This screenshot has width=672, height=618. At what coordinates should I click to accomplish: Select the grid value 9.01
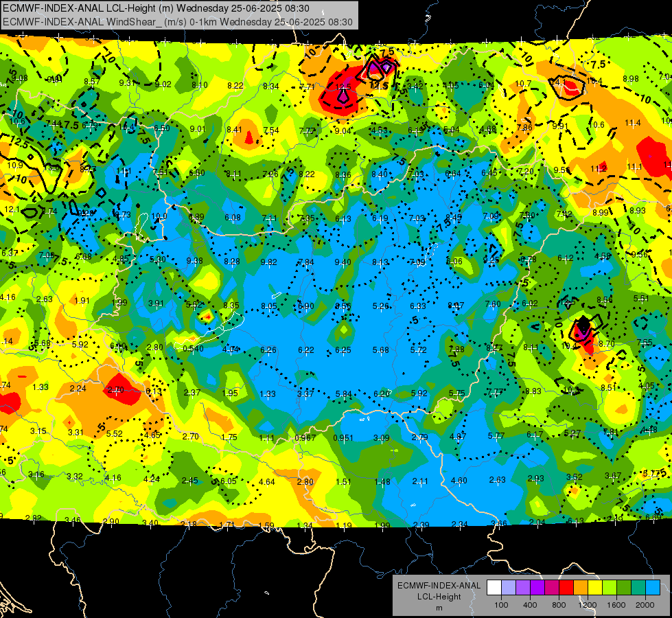[x=198, y=128]
